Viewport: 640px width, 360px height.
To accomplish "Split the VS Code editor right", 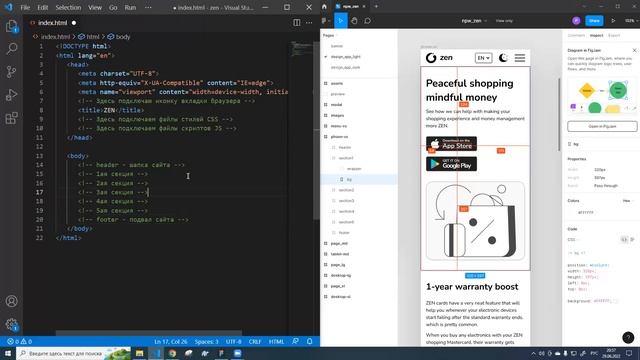I will pyautogui.click(x=297, y=23).
